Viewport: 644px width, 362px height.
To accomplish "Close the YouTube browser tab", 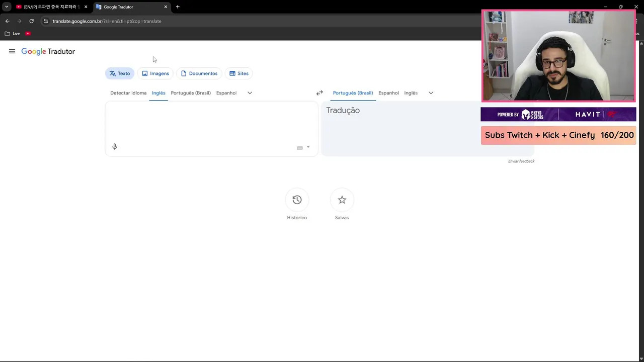I will (86, 7).
